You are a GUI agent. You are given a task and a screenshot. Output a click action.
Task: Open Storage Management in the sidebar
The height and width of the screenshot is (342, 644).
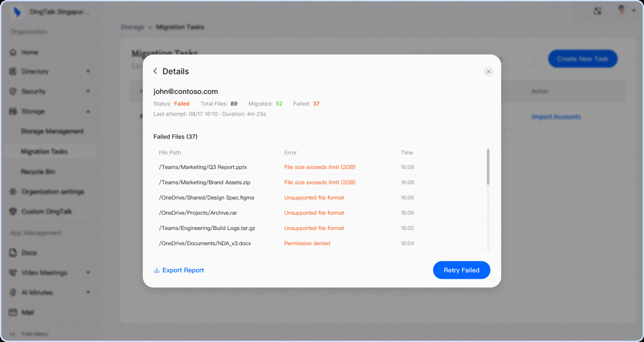(52, 132)
